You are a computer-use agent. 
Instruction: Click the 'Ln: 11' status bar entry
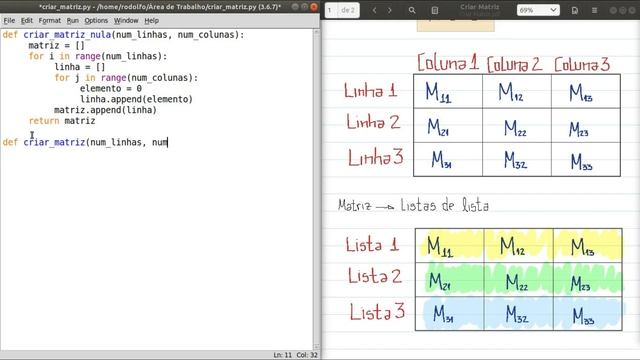[282, 355]
